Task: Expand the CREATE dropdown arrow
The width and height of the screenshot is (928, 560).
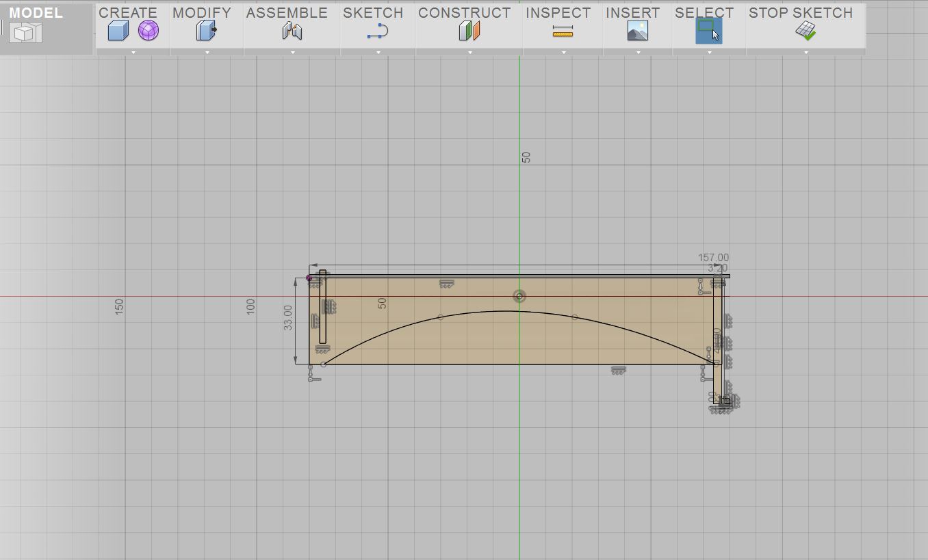Action: [133, 52]
